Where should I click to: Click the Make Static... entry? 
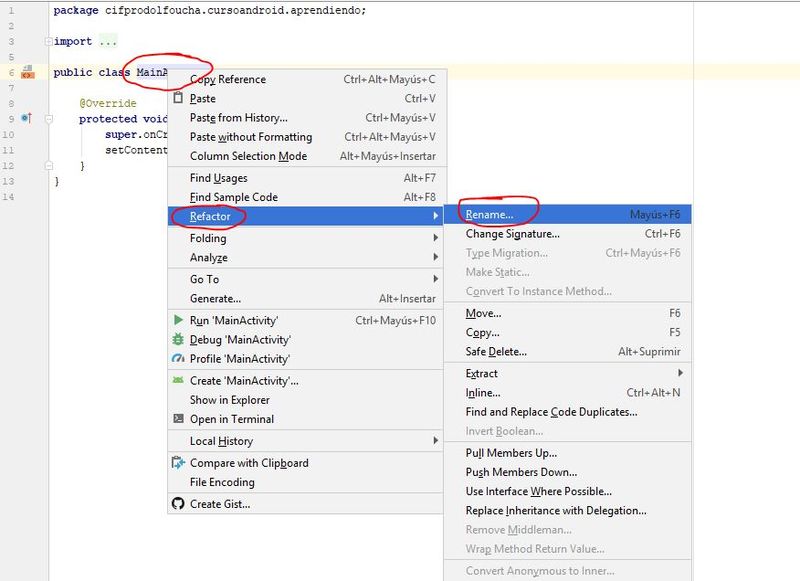(568, 272)
